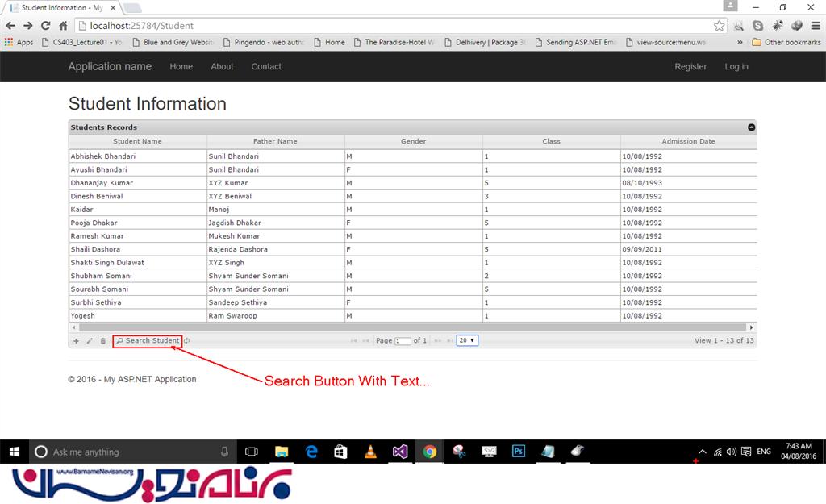The image size is (826, 504).
Task: Go to the About page
Action: [222, 67]
